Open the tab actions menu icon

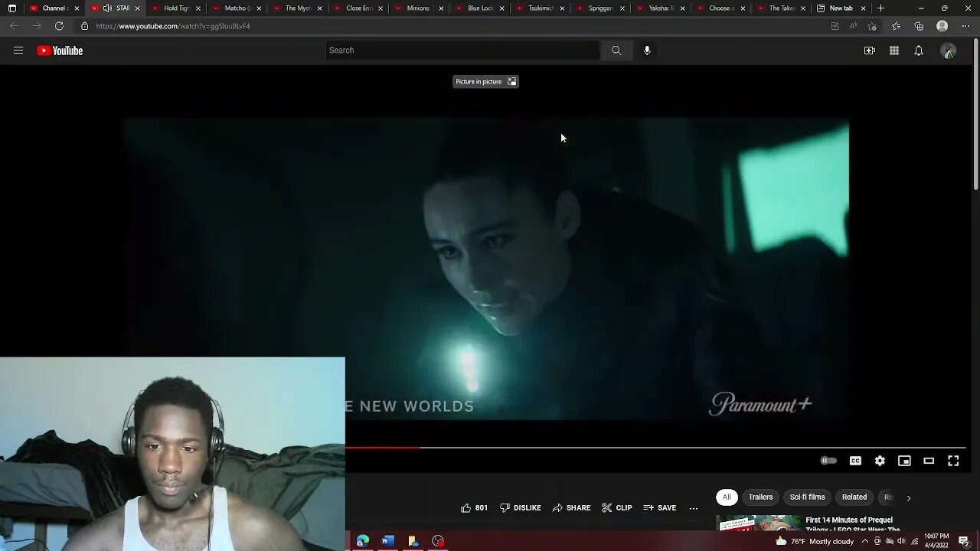tap(12, 8)
